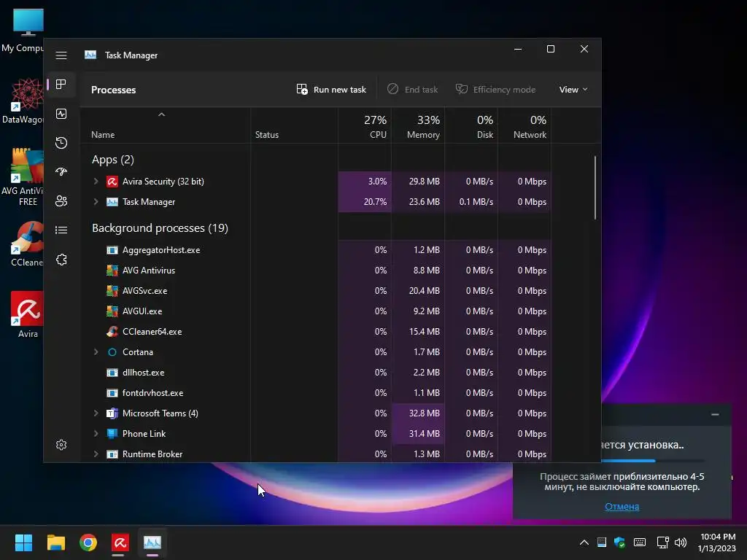Open the App history sidebar icon
The width and height of the screenshot is (747, 560).
pyautogui.click(x=61, y=143)
